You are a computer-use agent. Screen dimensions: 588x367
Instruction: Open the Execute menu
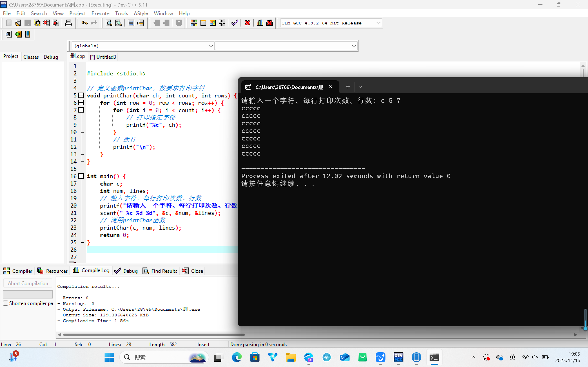100,13
